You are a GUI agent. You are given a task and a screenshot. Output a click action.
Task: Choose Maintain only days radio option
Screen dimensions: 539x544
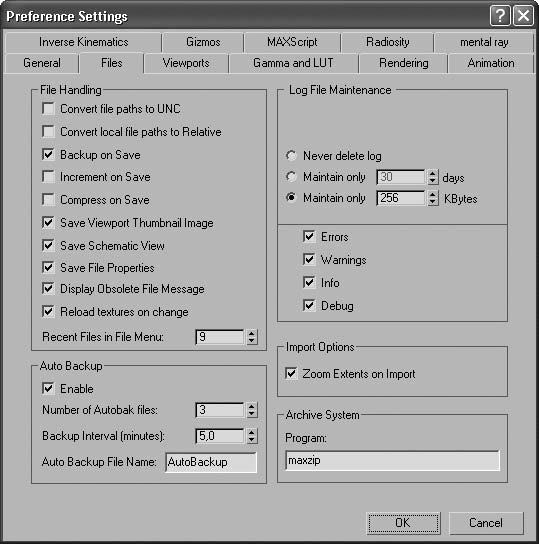(x=291, y=177)
